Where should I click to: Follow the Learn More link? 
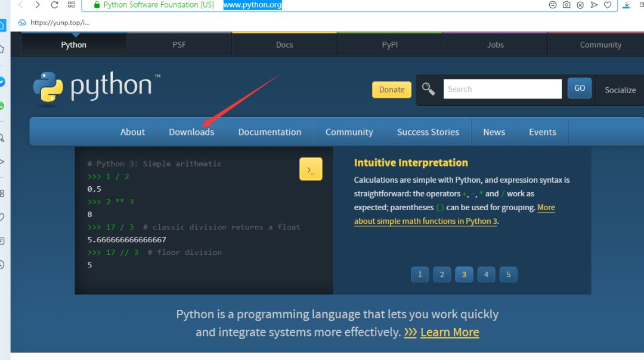coord(450,332)
